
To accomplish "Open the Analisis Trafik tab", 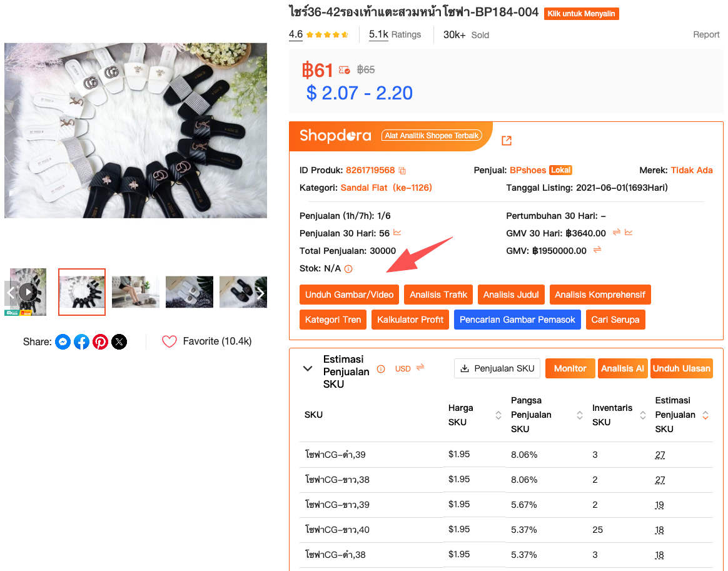I will coord(438,295).
